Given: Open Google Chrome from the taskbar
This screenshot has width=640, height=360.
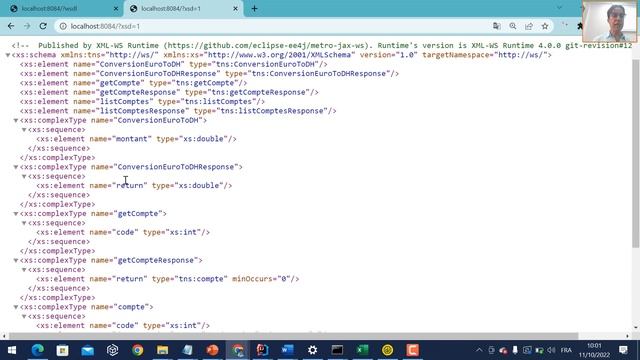Looking at the screenshot, I should tap(138, 350).
